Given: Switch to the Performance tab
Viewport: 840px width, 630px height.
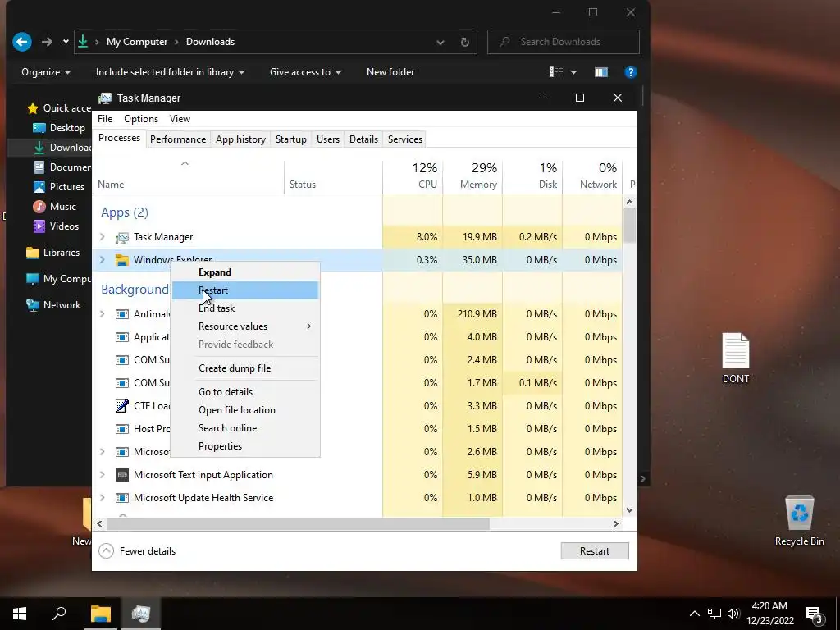Looking at the screenshot, I should pyautogui.click(x=178, y=139).
